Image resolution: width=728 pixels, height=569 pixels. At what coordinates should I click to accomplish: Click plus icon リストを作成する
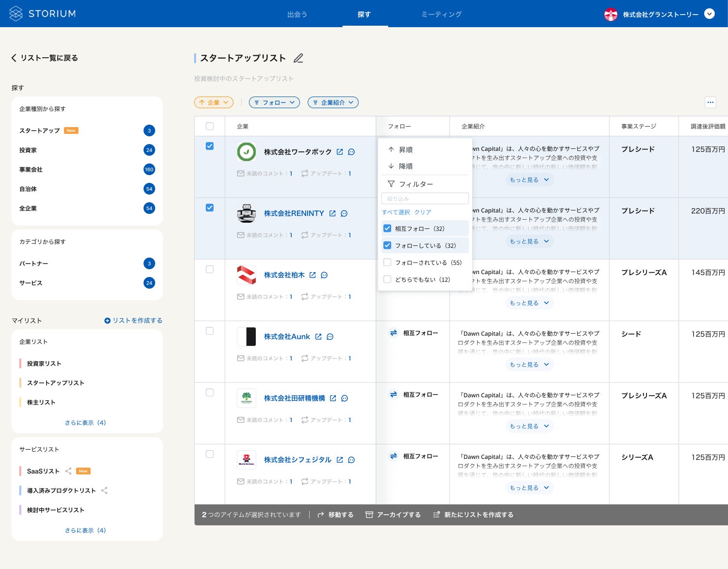[107, 321]
